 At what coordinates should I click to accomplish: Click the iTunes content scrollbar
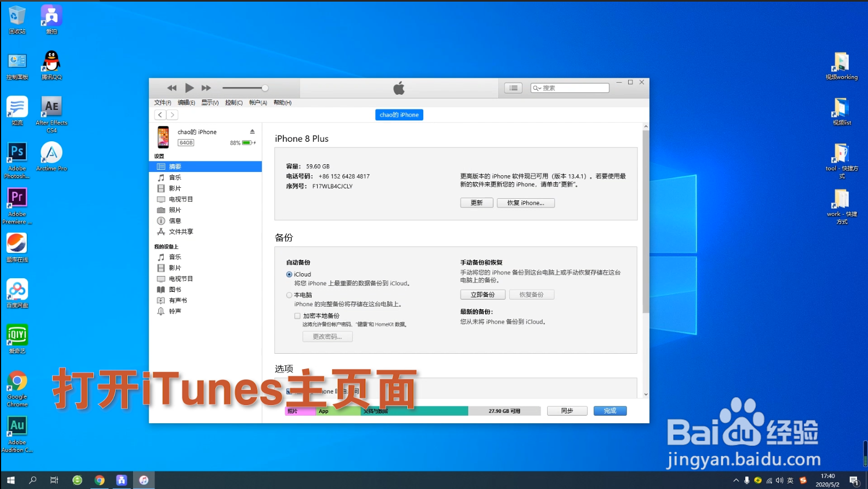646,222
